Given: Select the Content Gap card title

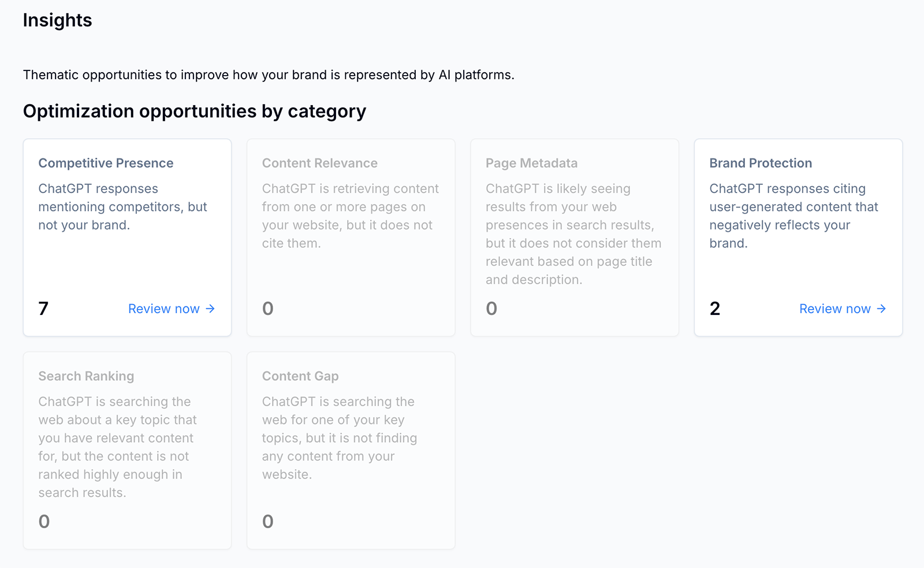Looking at the screenshot, I should pos(300,376).
